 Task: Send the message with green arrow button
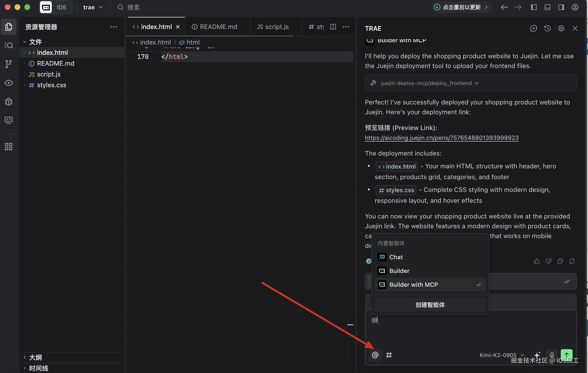(566, 355)
